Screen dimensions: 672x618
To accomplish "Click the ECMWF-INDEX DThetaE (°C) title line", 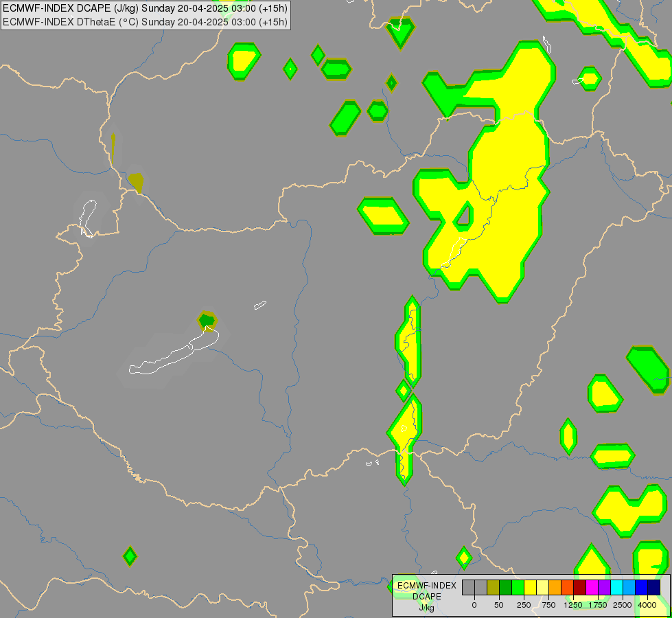I will pos(145,22).
